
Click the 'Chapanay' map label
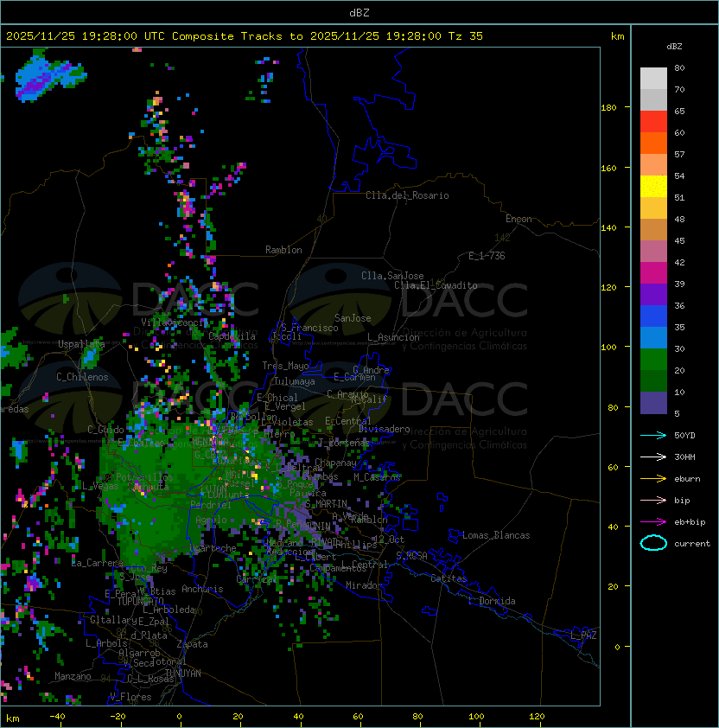tap(335, 463)
